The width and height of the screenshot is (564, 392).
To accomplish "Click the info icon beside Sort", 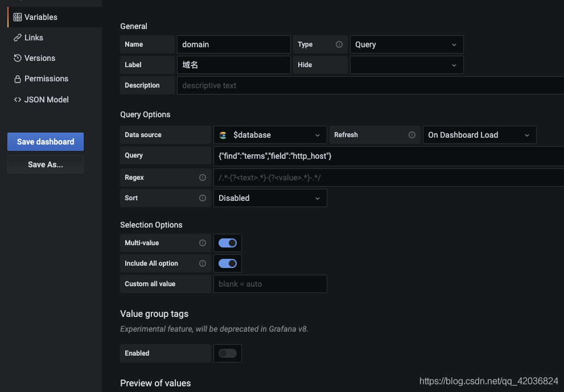I will pyautogui.click(x=203, y=198).
